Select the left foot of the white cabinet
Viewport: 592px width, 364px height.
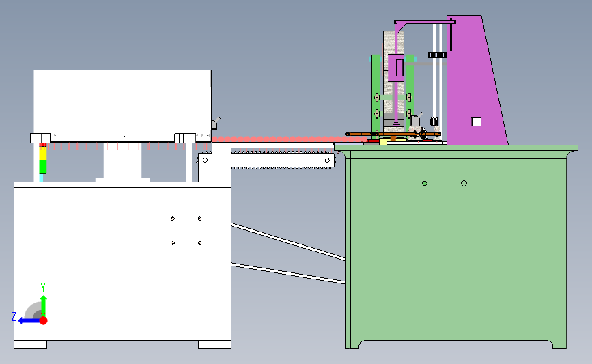[x=31, y=344]
